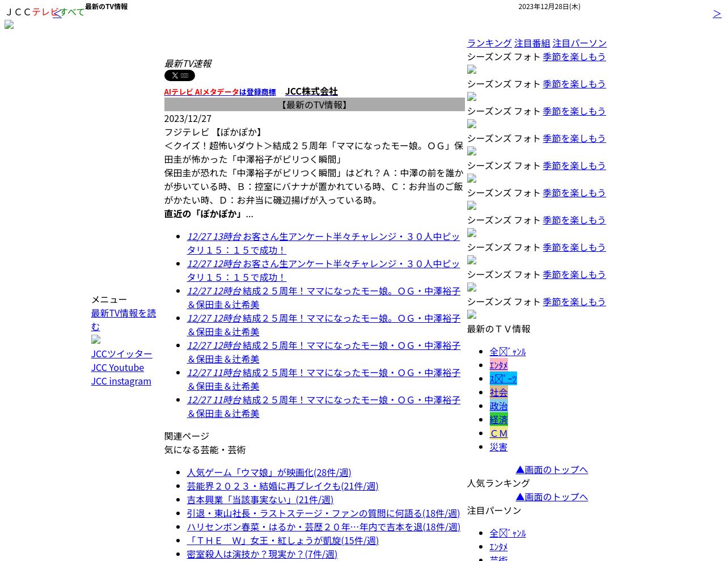
Task: Open the JCC instagram link
Action: (x=121, y=381)
